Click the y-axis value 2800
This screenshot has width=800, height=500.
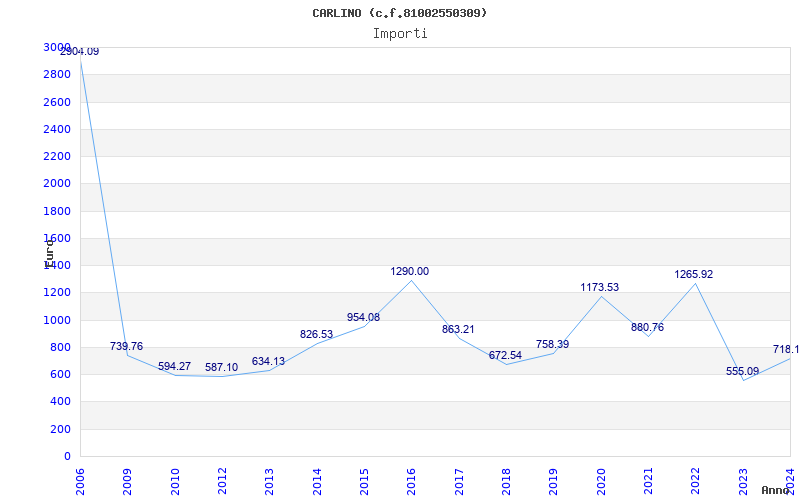coord(57,74)
